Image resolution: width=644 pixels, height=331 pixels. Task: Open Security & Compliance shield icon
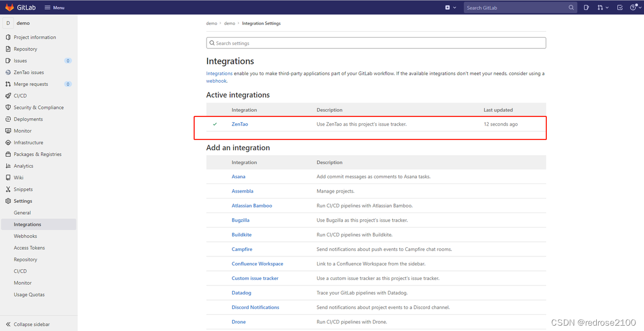click(x=8, y=107)
